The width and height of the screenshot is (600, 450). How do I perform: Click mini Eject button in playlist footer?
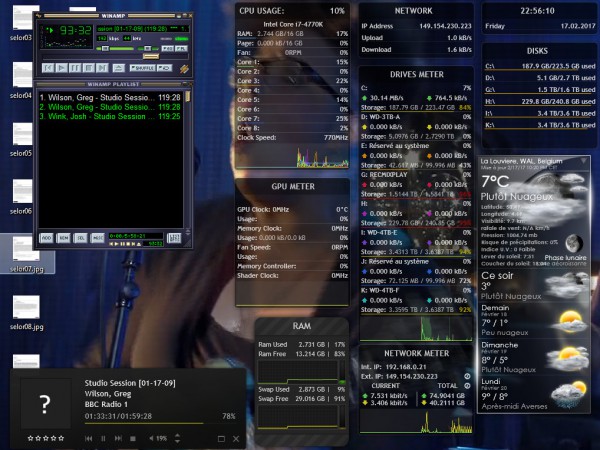click(139, 244)
